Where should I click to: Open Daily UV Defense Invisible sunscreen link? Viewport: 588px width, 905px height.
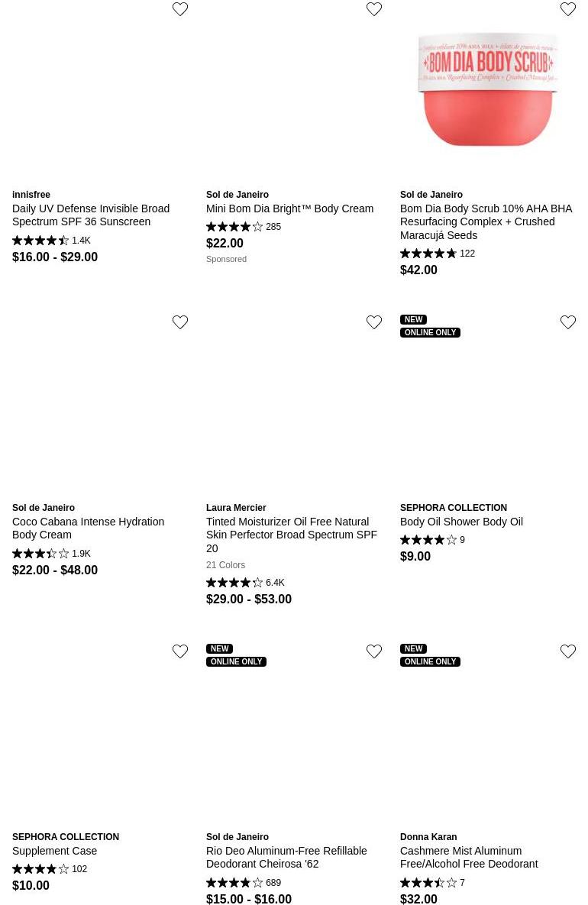pyautogui.click(x=91, y=215)
